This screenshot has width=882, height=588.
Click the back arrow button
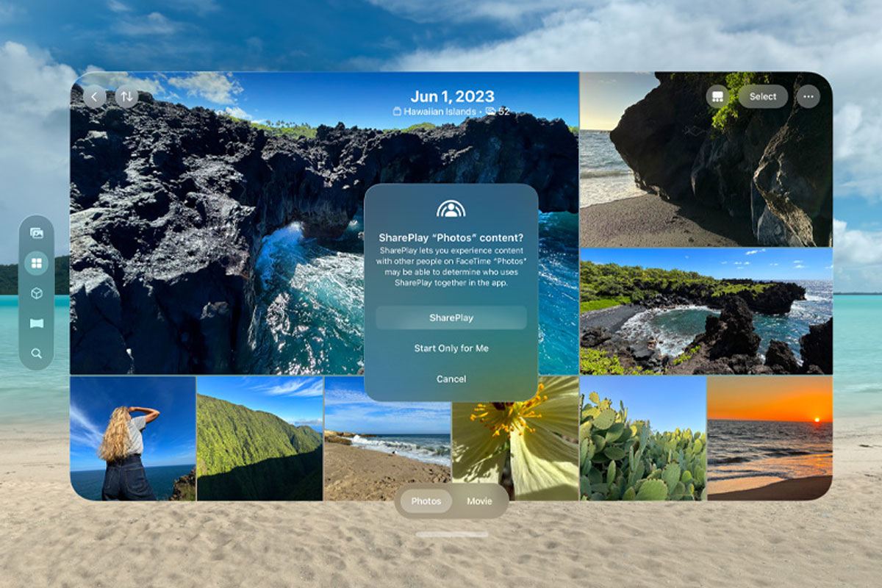pyautogui.click(x=94, y=96)
